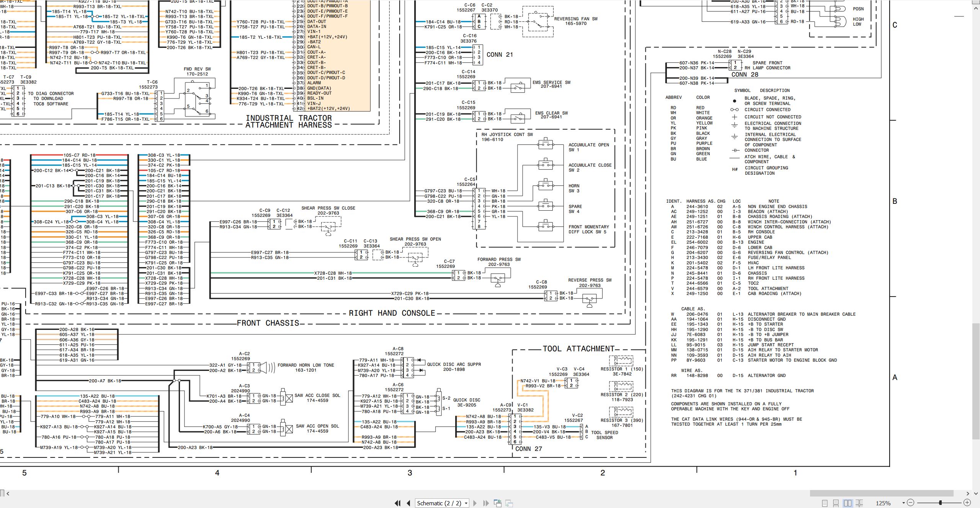Click the REVERSING FAN SW label
The image size is (980, 508).
576,19
